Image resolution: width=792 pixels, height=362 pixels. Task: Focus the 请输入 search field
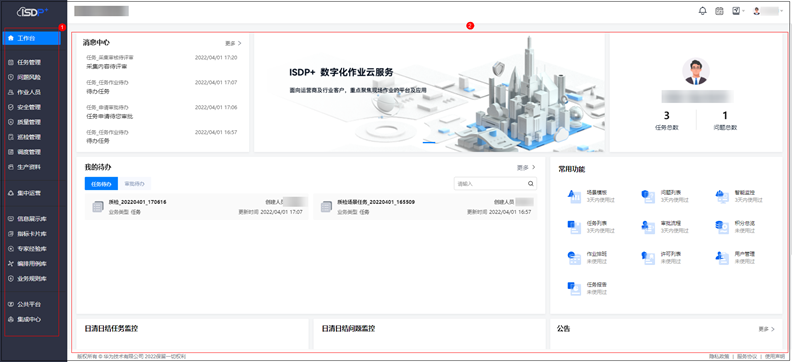pos(495,184)
